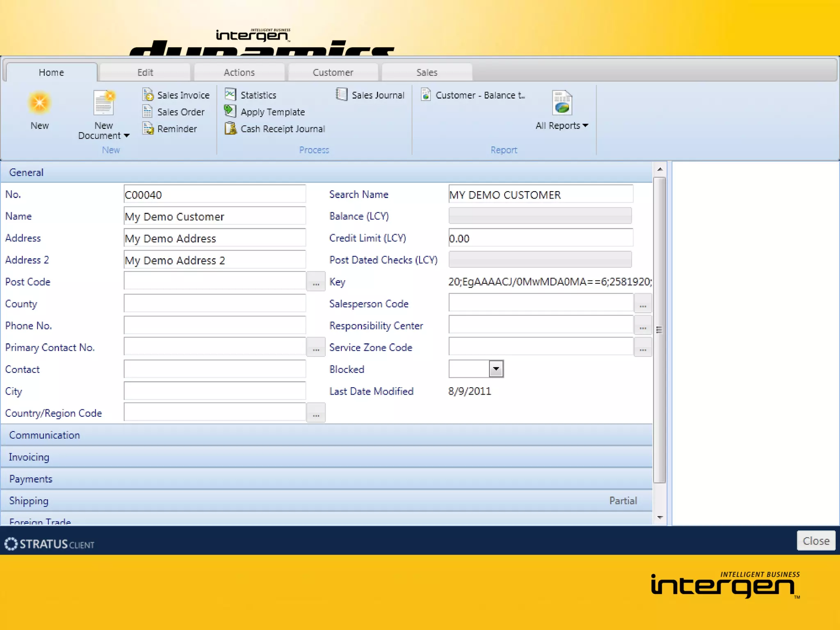Click the Apply Template icon
The width and height of the screenshot is (840, 630).
click(x=230, y=111)
